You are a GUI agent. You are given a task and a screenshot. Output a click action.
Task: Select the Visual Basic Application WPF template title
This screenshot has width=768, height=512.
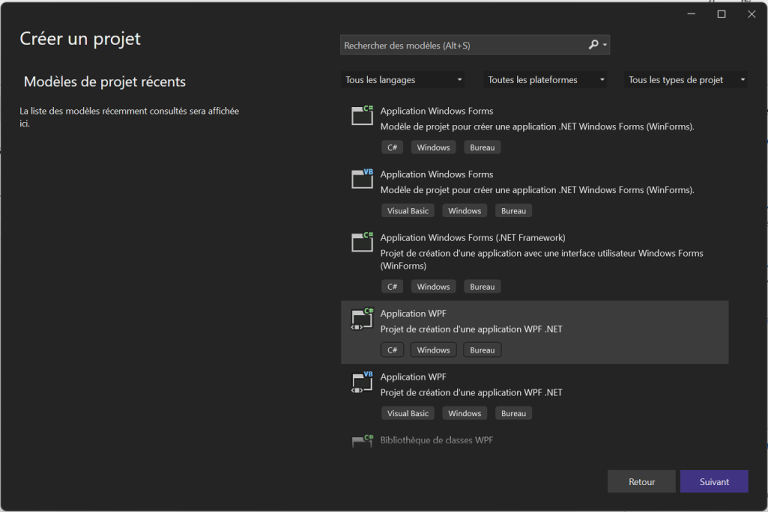tap(413, 377)
